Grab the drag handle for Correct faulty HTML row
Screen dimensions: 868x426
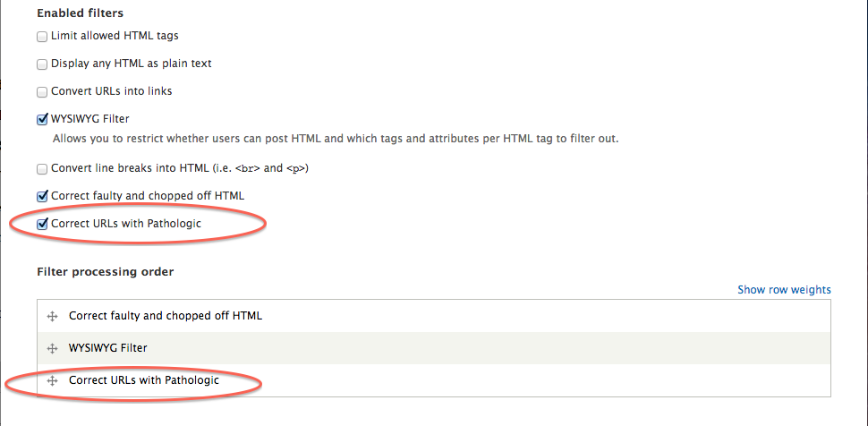(x=52, y=316)
